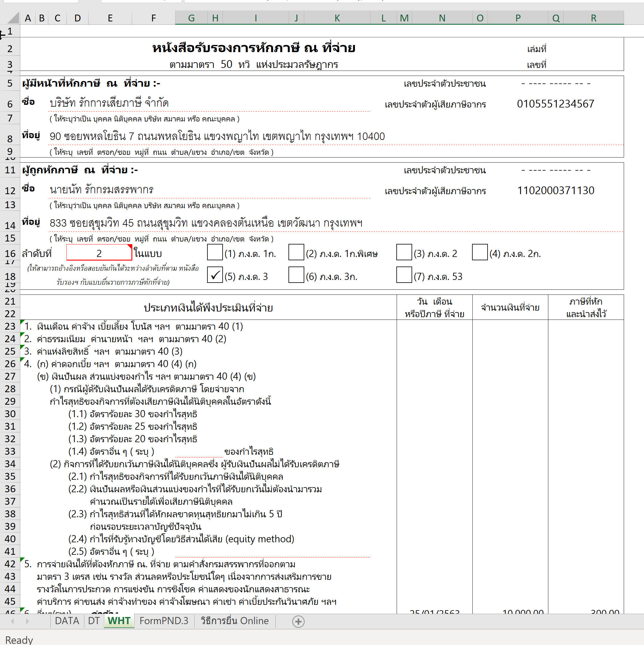Select column header G
Image resolution: width=644 pixels, height=645 pixels.
191,18
